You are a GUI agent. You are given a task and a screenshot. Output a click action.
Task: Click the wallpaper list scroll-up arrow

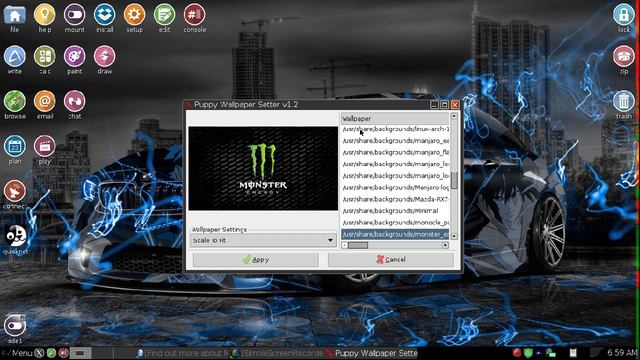tap(454, 116)
